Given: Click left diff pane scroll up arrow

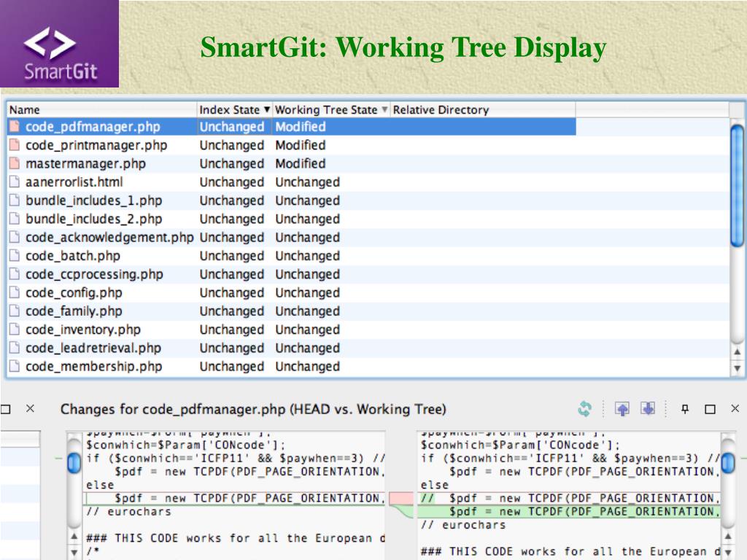Looking at the screenshot, I should (x=74, y=536).
